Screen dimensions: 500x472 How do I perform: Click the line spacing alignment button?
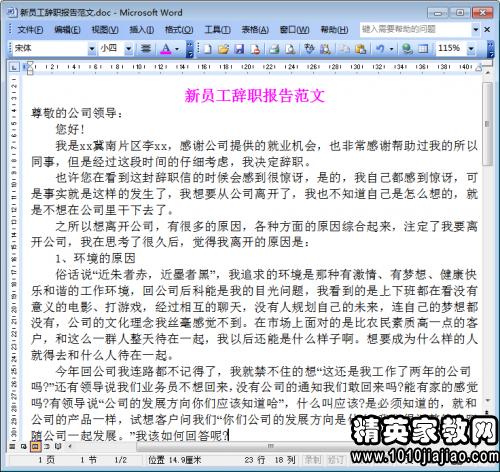(x=146, y=49)
